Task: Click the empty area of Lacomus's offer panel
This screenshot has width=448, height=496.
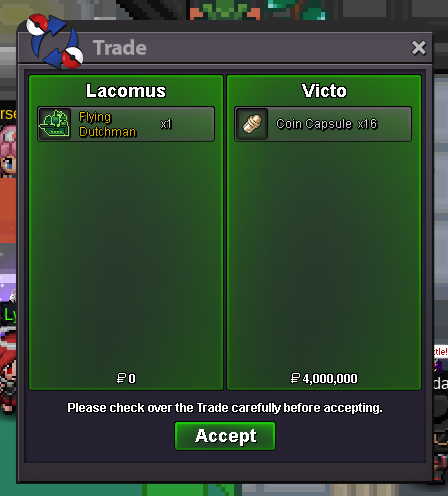Action: click(x=126, y=253)
